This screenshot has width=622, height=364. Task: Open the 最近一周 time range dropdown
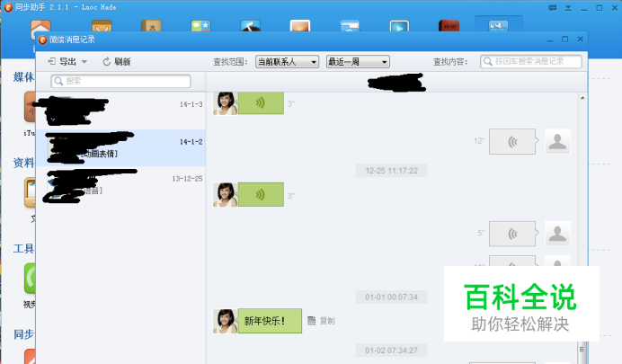tap(358, 62)
